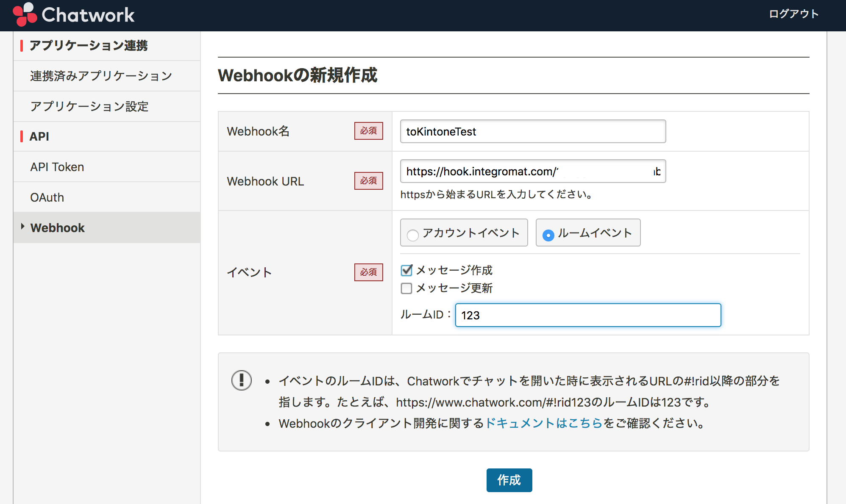Click the Chatwork logo icon
Viewport: 846px width, 504px height.
point(25,14)
